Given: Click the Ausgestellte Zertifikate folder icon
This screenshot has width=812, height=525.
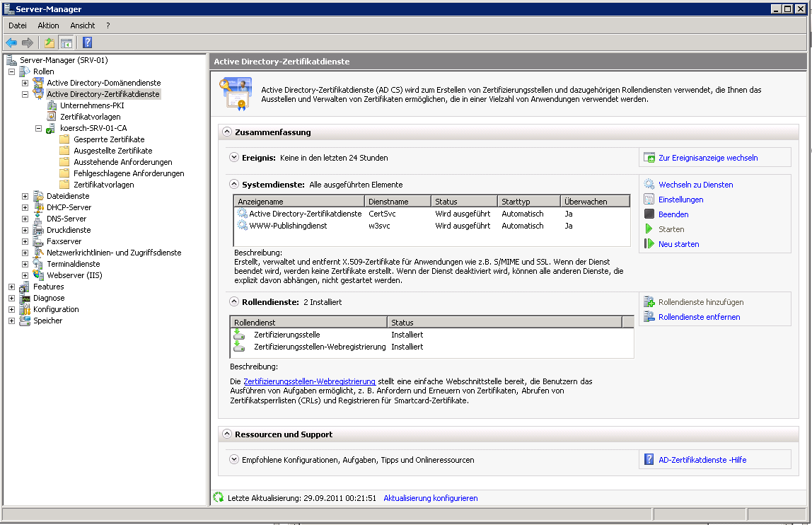Looking at the screenshot, I should point(64,151).
